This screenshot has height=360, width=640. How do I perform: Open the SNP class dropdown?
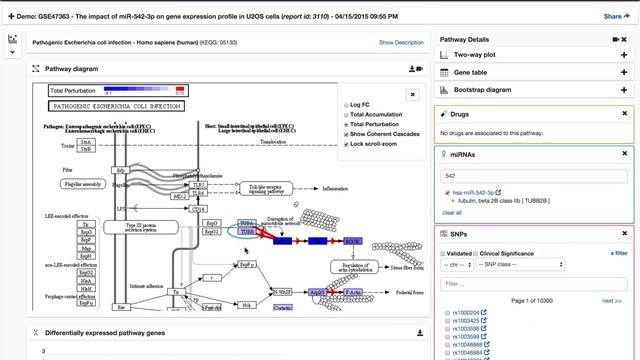[x=520, y=265]
